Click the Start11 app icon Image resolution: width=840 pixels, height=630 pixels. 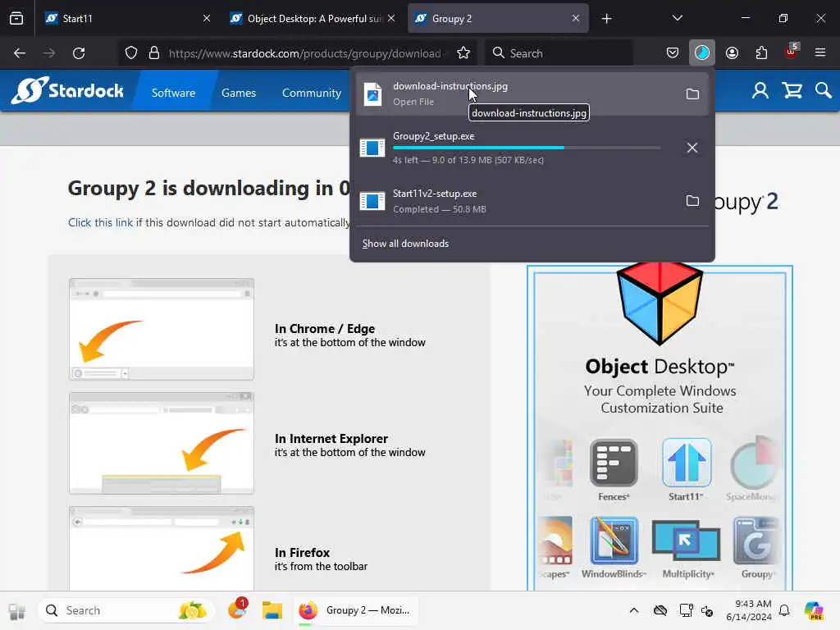pyautogui.click(x=687, y=463)
